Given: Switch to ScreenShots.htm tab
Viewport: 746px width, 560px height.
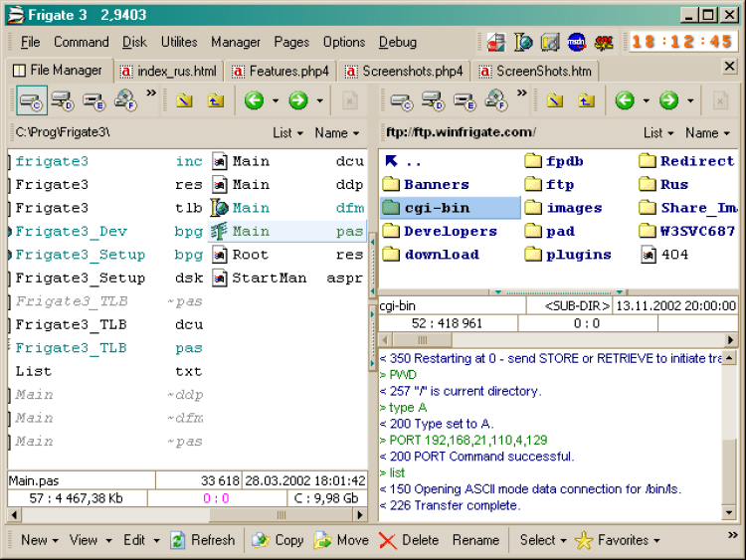Looking at the screenshot, I should click(x=535, y=72).
